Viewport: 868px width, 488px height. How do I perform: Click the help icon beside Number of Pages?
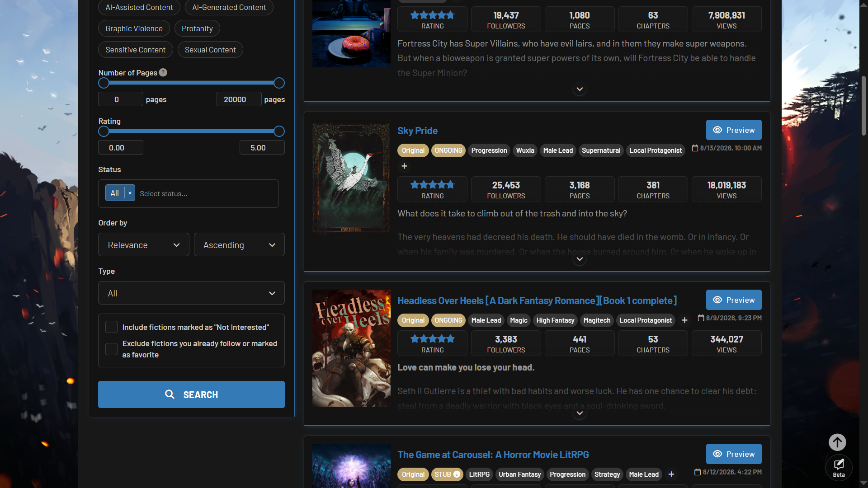click(x=163, y=72)
